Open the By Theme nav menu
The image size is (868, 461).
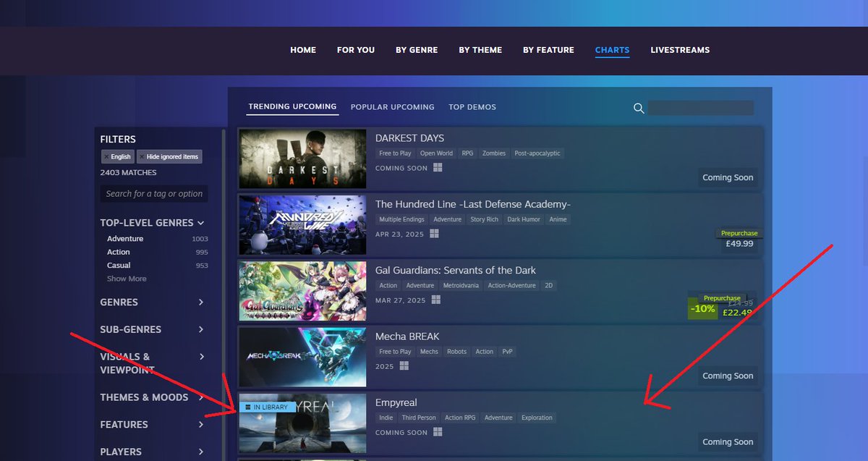(x=480, y=50)
